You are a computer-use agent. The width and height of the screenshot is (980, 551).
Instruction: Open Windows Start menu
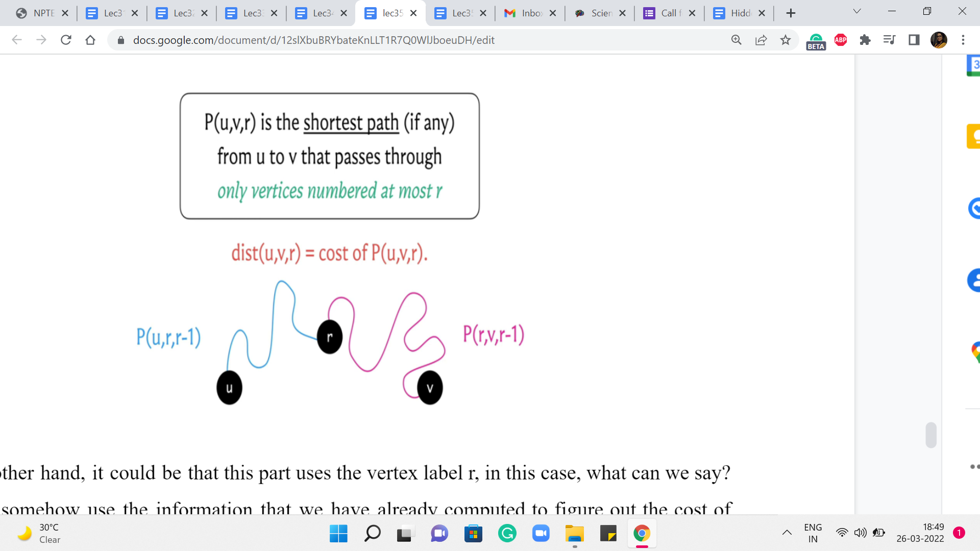click(x=338, y=534)
